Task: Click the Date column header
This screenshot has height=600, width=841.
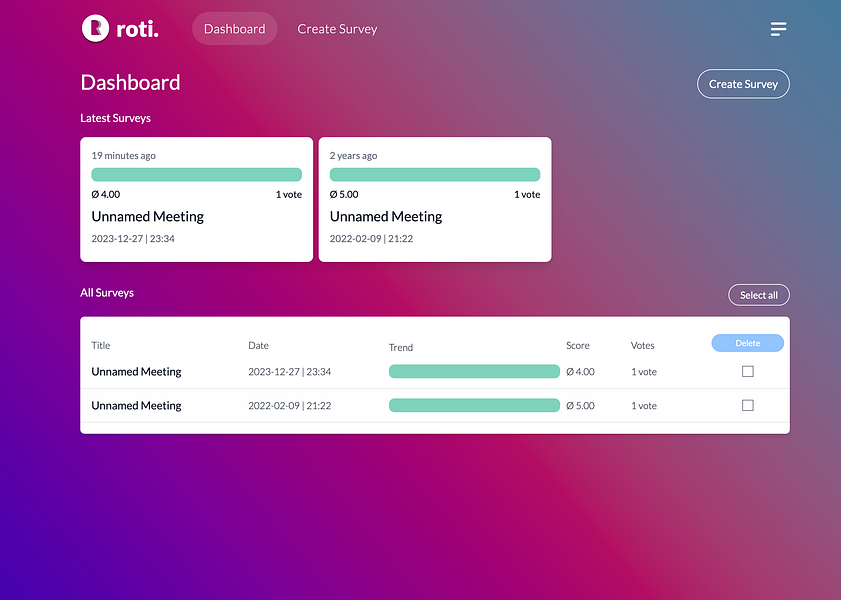Action: (258, 345)
